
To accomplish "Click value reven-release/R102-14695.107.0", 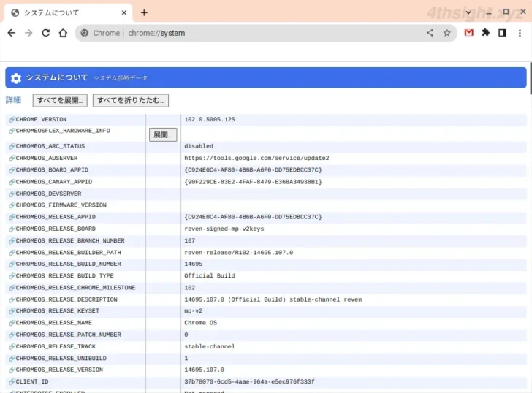I will [x=239, y=252].
